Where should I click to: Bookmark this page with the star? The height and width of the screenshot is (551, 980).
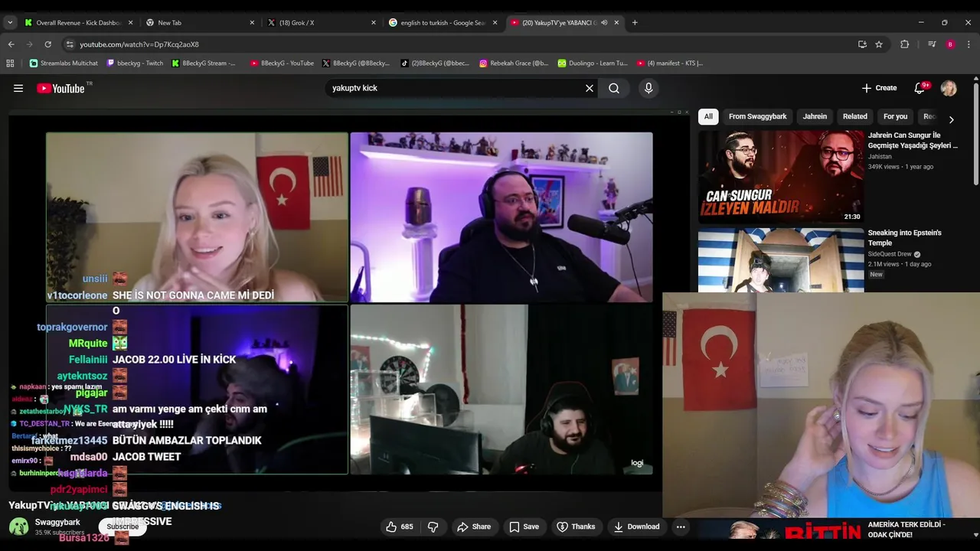point(879,44)
